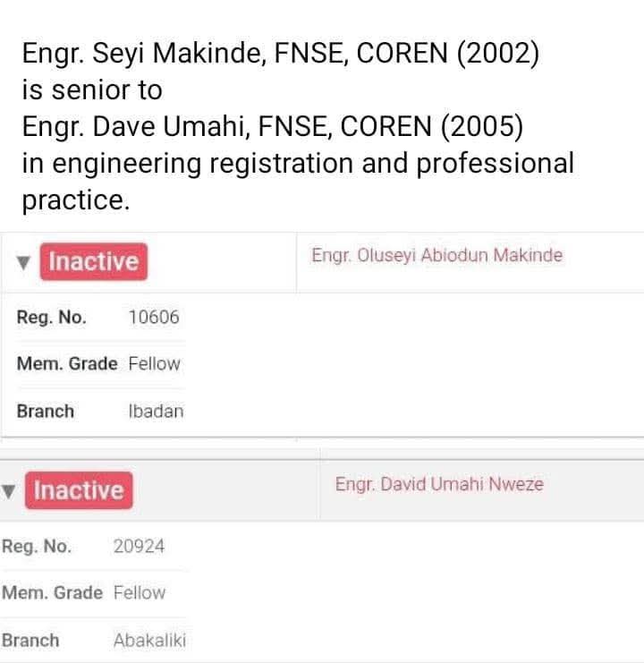Click Mem. Grade label in Umahi's record
This screenshot has height=663, width=644.
pos(52,592)
